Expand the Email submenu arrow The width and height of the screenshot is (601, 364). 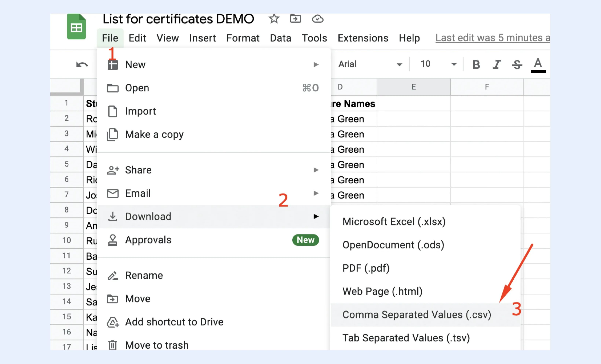click(x=316, y=193)
